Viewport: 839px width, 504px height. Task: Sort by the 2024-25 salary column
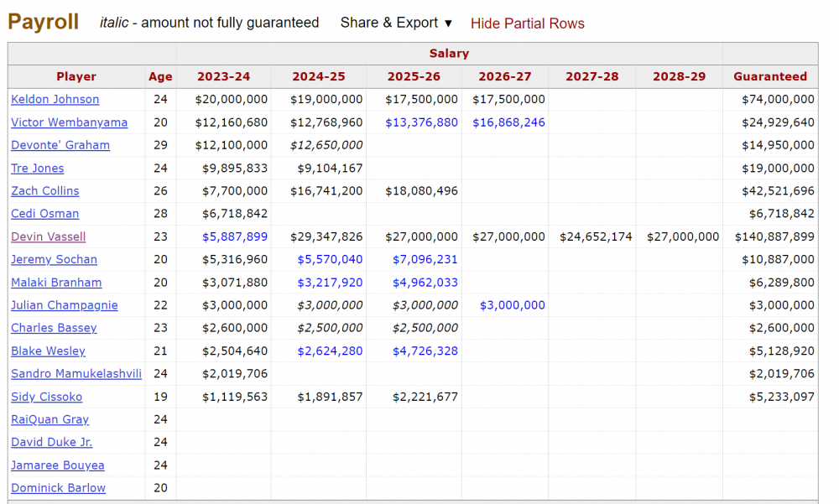318,76
